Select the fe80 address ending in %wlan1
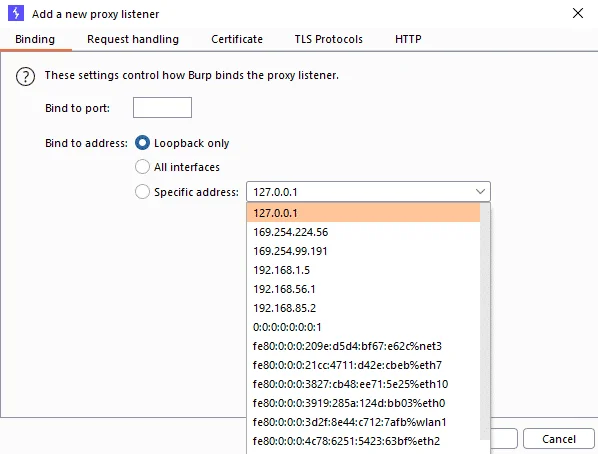 [363, 422]
